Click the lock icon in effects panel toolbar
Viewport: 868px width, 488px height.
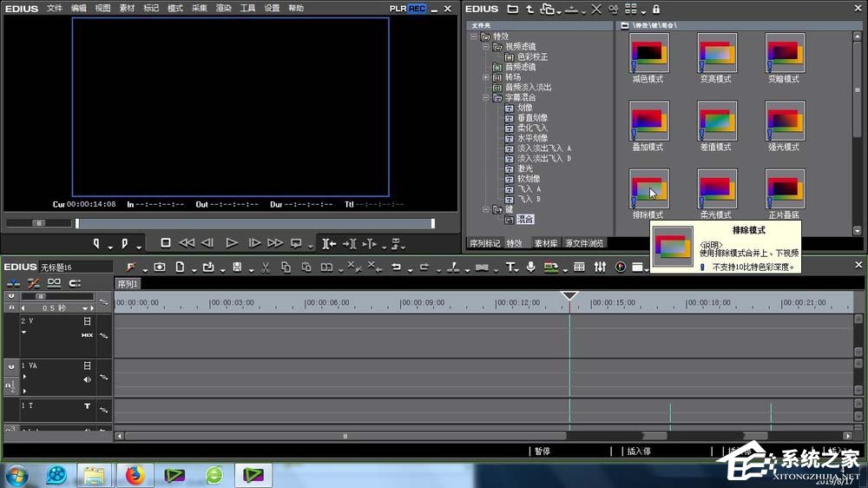[656, 9]
